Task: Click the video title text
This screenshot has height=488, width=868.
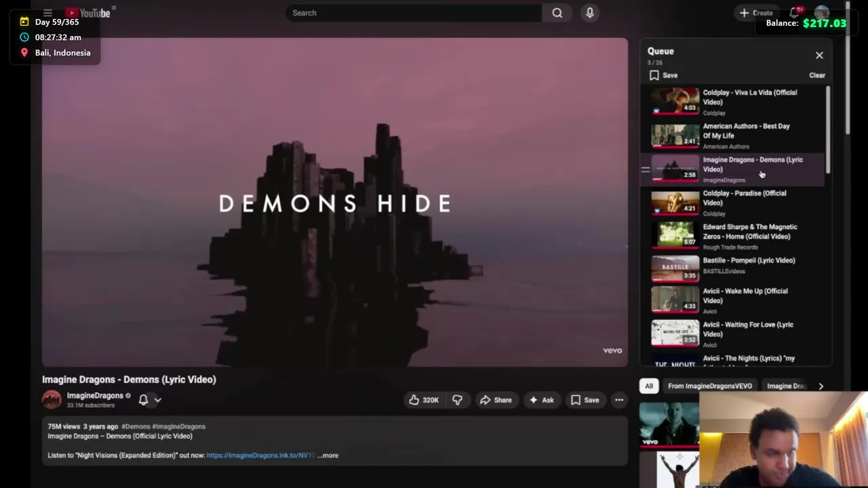Action: click(x=129, y=380)
